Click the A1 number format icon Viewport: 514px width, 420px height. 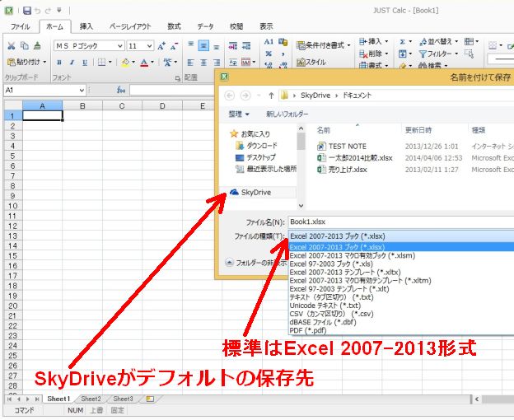coord(269,42)
